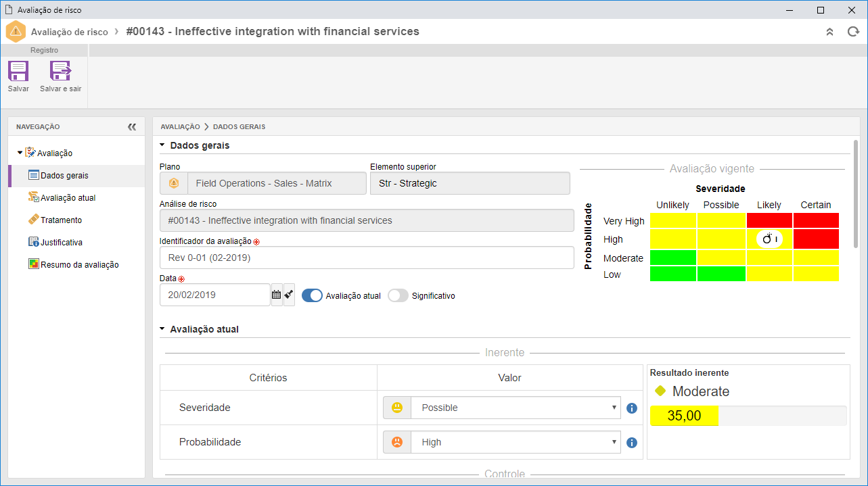Collapse the Avaliação atual section
This screenshot has height=486, width=868.
tap(162, 329)
